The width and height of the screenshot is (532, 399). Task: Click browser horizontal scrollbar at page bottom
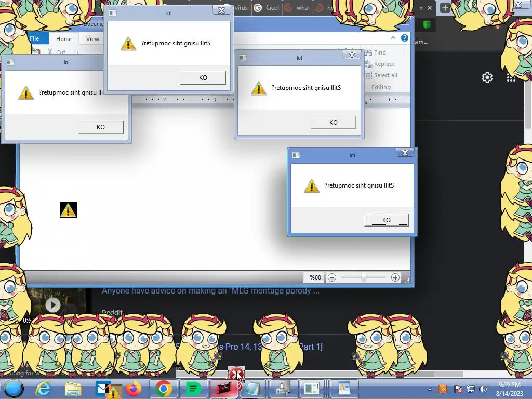click(x=319, y=374)
